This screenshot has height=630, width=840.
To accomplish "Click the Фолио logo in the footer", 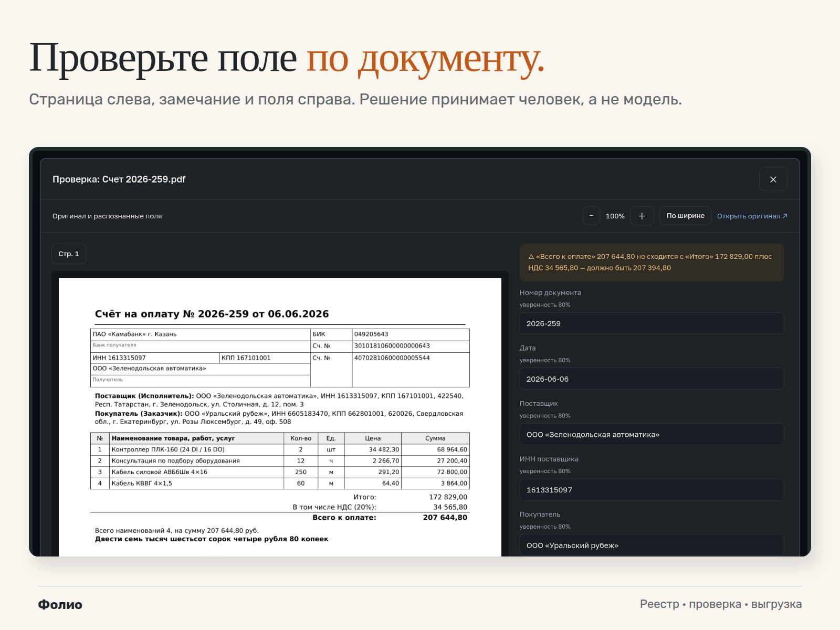I will 60,604.
